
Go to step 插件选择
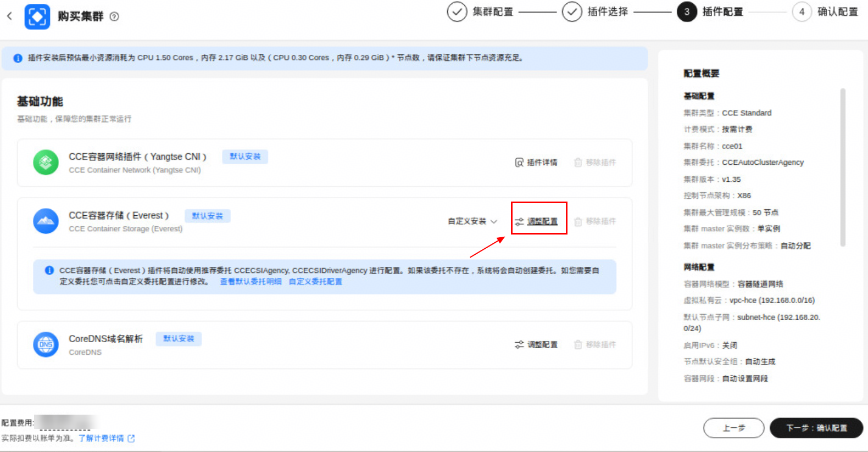595,12
